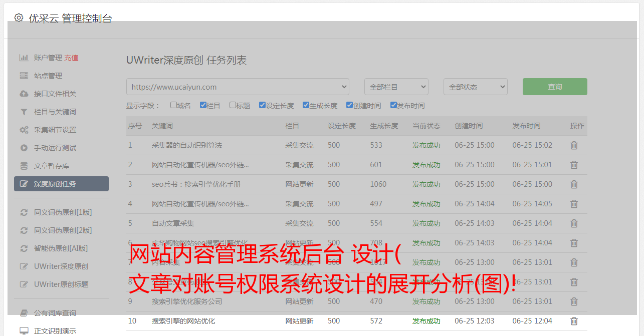Expand the 全部栏目 dropdown
This screenshot has width=644, height=336.
pos(396,87)
